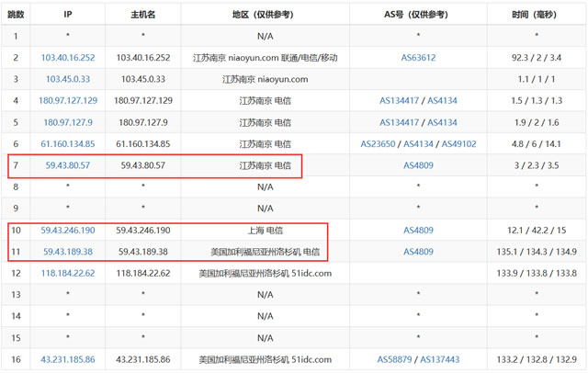The image size is (588, 373).
Task: Open IP link 61.160.134.85
Action: [67, 144]
